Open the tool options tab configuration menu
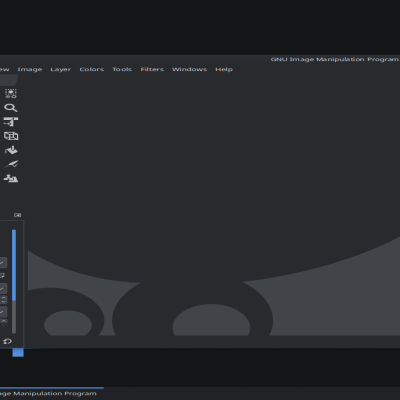The image size is (400, 400). pos(18,215)
